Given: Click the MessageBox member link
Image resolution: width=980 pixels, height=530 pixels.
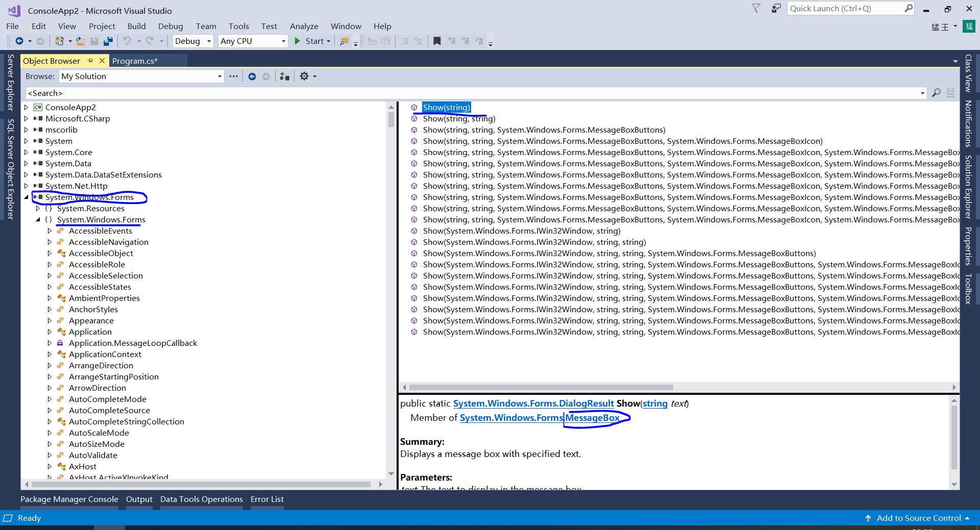Looking at the screenshot, I should (x=592, y=418).
